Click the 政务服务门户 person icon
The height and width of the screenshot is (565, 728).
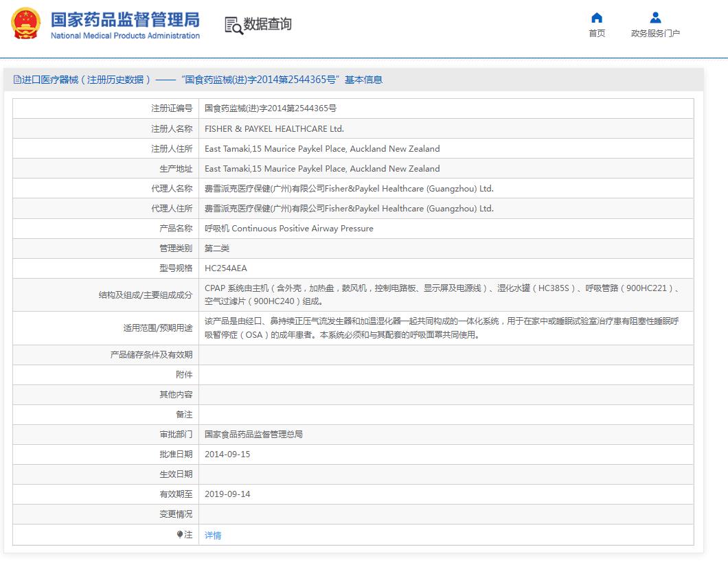655,18
